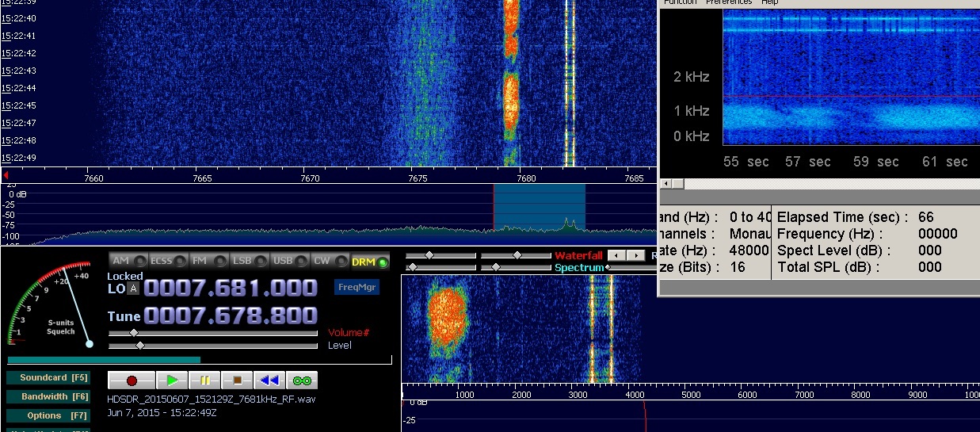This screenshot has width=980, height=432.
Task: Choose LSB mode
Action: coord(250,261)
